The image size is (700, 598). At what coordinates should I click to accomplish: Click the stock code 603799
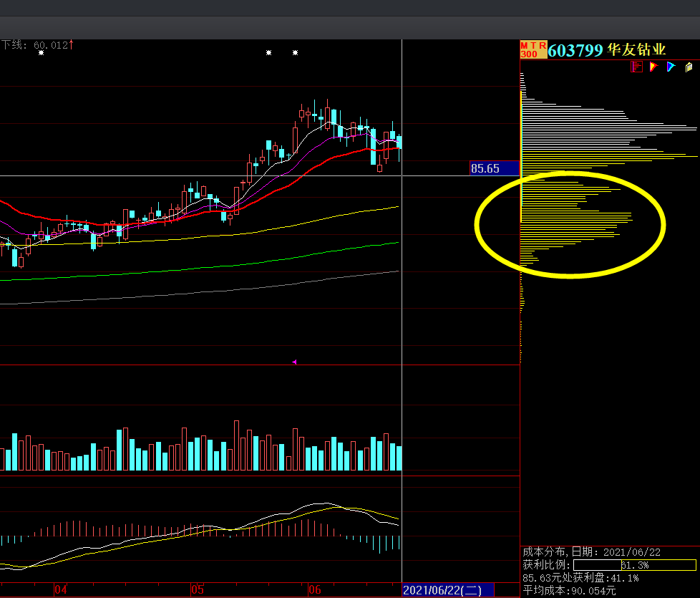[x=575, y=50]
